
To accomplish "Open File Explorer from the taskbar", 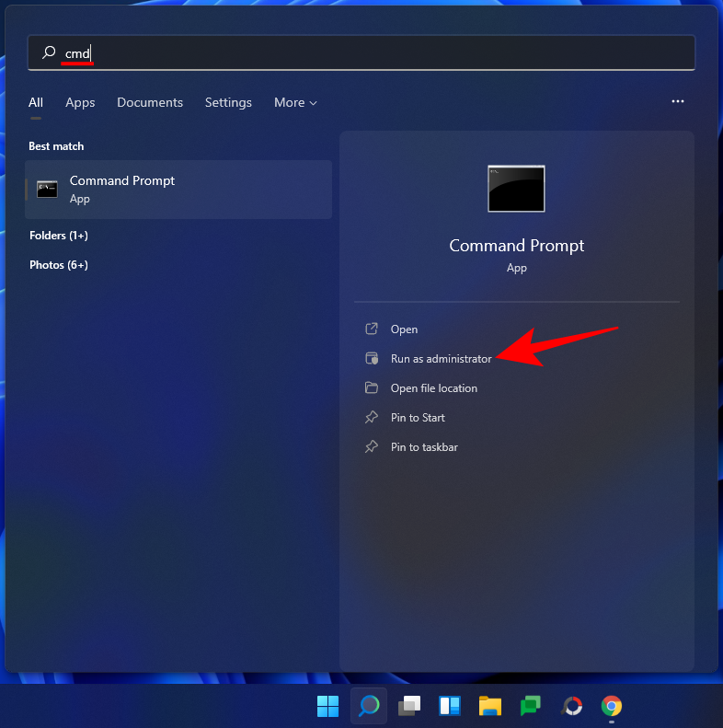I will click(x=490, y=706).
